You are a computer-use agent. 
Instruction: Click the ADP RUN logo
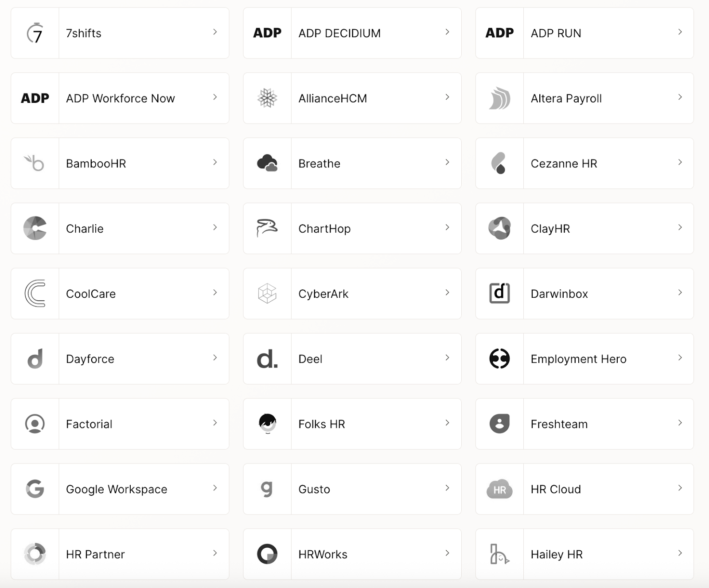coord(499,33)
